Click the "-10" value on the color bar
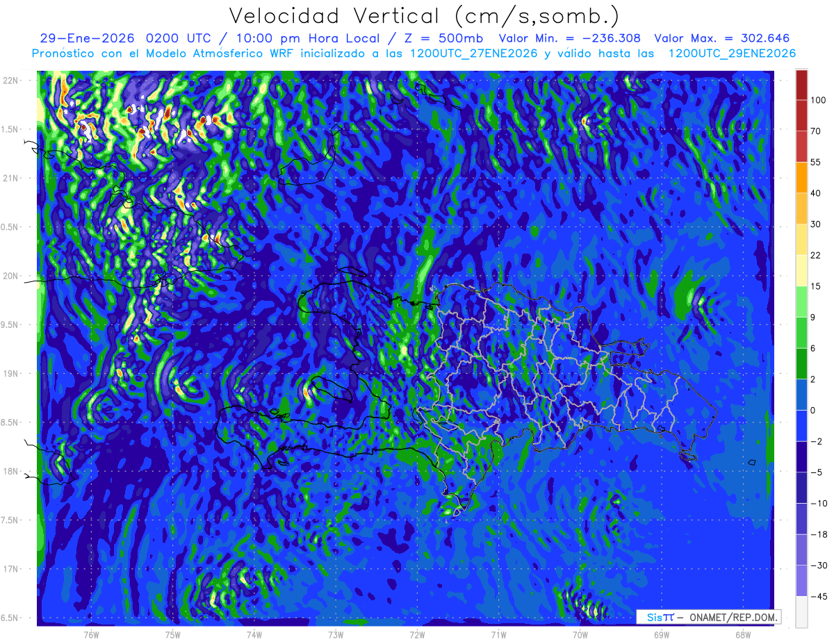The image size is (834, 644). 818,503
